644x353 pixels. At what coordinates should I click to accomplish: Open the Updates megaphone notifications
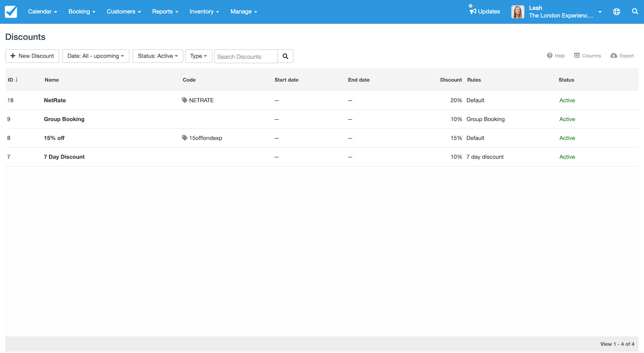pos(485,12)
